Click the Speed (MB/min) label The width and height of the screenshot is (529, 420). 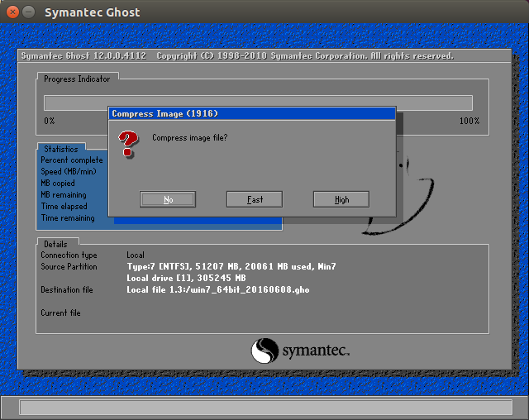(69, 171)
